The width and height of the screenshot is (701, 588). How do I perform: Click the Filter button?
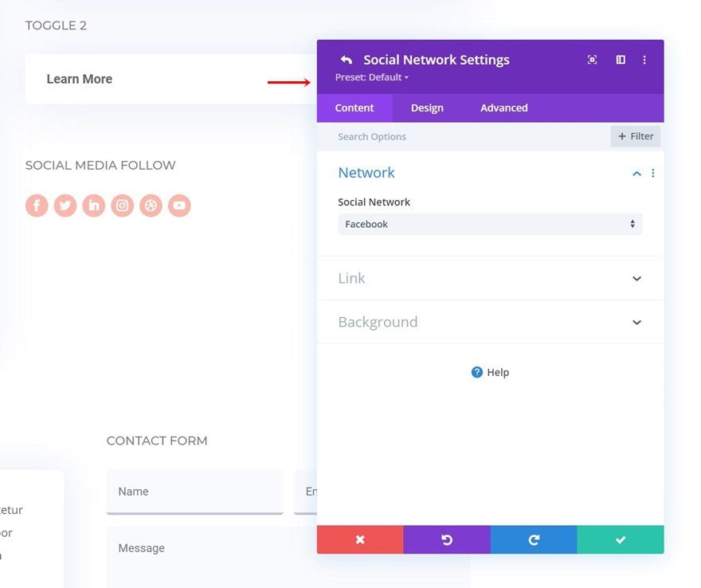click(636, 136)
